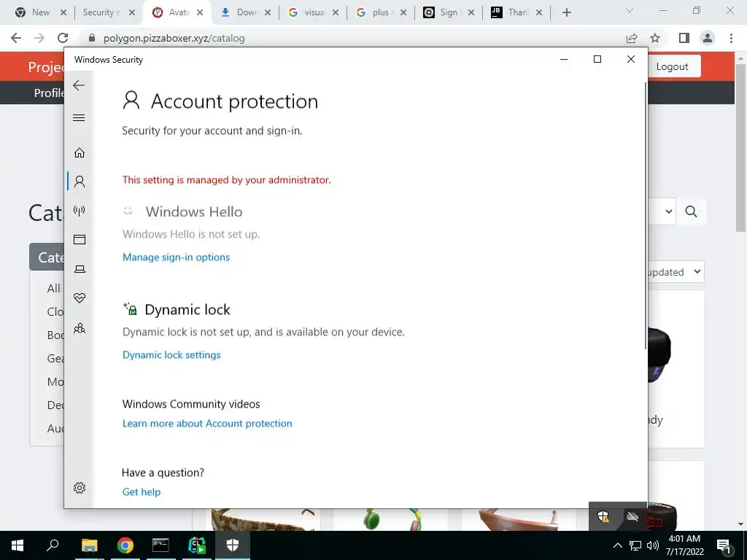
Task: Open the command prompt taskbar icon
Action: (160, 545)
